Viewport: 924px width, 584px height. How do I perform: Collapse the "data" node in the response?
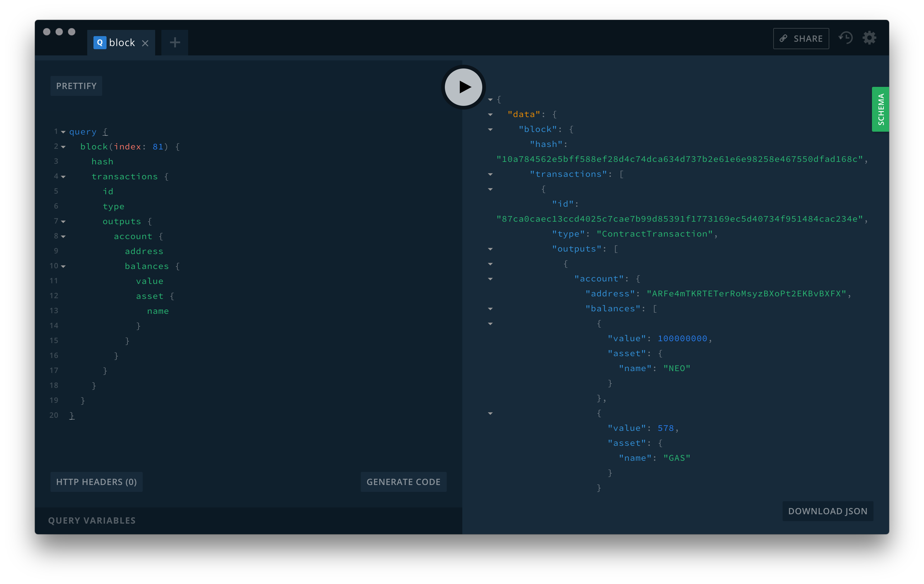(490, 114)
